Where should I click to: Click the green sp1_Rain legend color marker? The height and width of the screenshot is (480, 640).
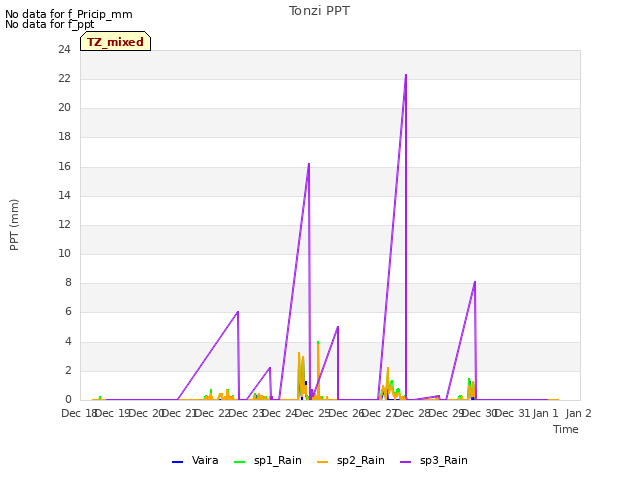tap(240, 462)
